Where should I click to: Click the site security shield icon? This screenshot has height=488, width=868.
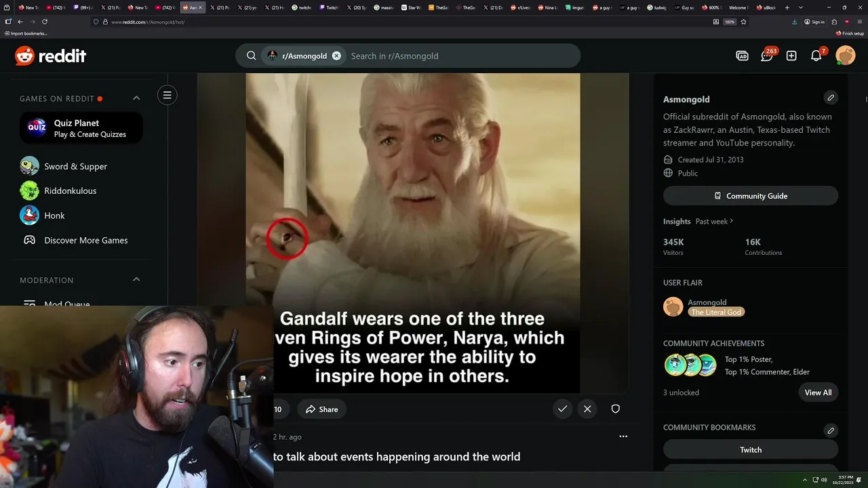[96, 22]
